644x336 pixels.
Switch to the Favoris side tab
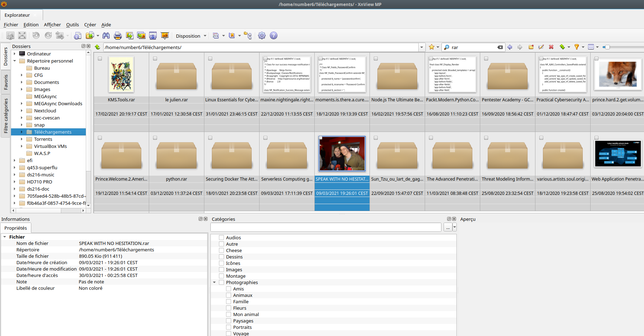coord(6,82)
